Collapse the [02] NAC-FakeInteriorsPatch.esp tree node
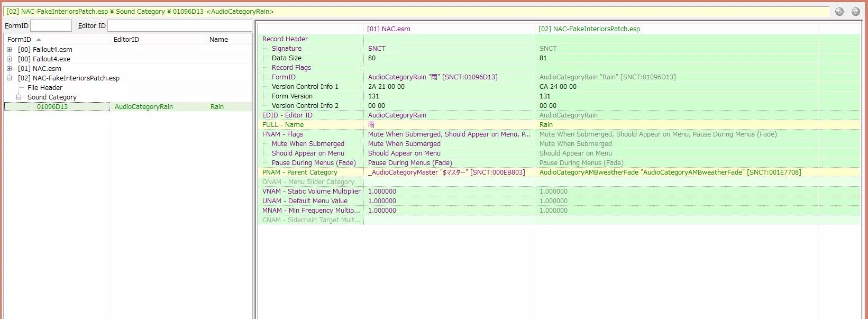Screen dimensions: 868x319 pyautogui.click(x=9, y=78)
